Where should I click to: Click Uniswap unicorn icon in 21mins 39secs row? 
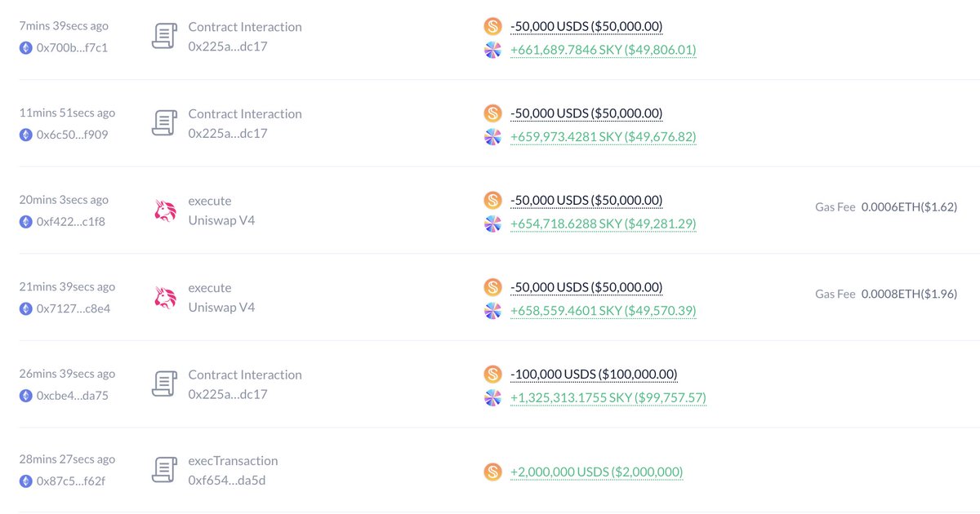(x=165, y=298)
